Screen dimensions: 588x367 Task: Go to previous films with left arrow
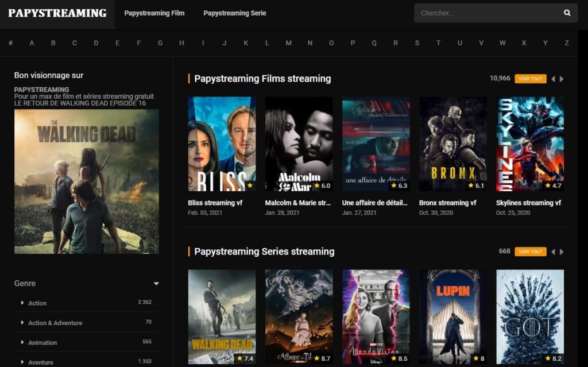pyautogui.click(x=553, y=79)
